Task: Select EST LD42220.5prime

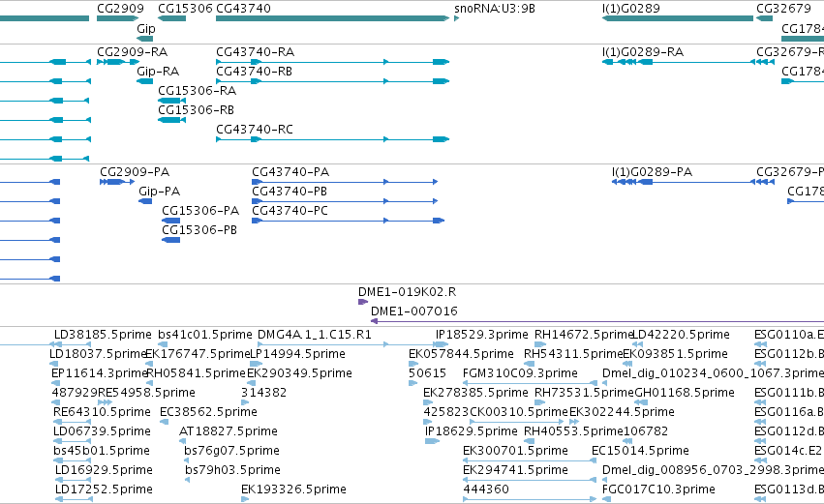Action: [x=681, y=335]
